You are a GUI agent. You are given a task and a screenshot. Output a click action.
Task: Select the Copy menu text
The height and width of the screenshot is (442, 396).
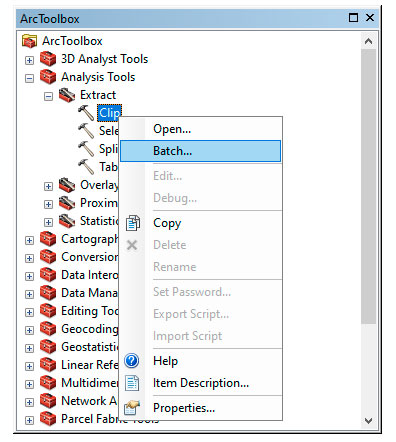click(167, 223)
